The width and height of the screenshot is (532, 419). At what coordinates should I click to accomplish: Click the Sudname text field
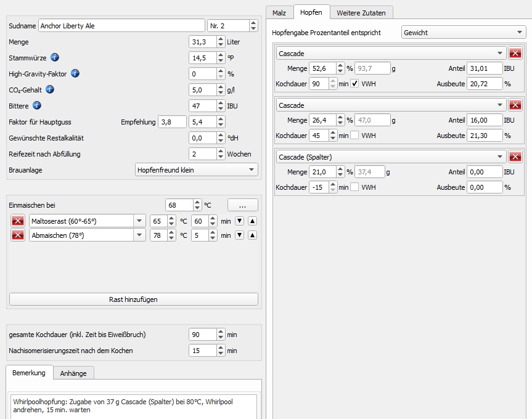pyautogui.click(x=121, y=26)
